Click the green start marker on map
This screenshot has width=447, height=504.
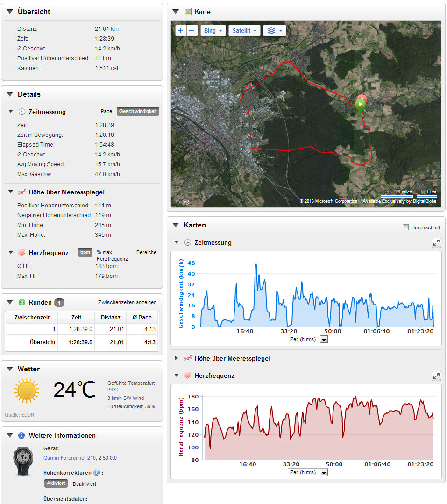pyautogui.click(x=360, y=104)
